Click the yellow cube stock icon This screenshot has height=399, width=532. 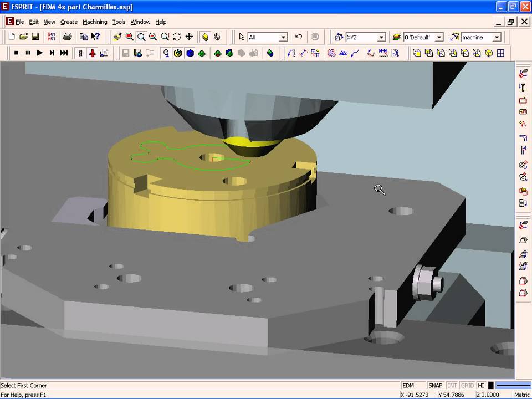(178, 53)
